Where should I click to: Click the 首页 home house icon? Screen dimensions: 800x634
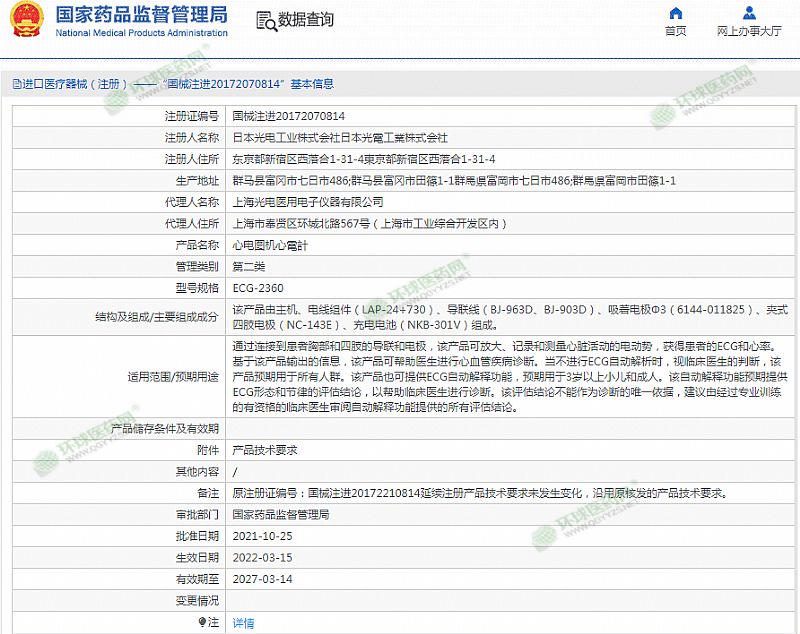pyautogui.click(x=676, y=13)
